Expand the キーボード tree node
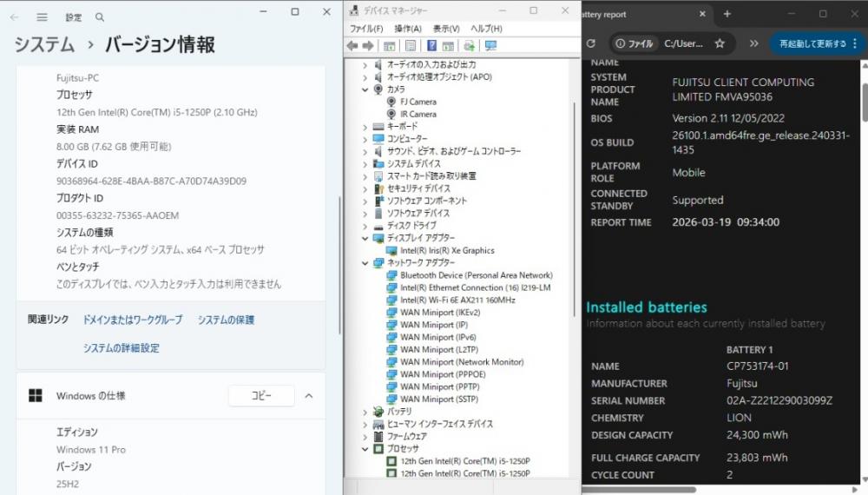The width and height of the screenshot is (868, 495). point(365,127)
